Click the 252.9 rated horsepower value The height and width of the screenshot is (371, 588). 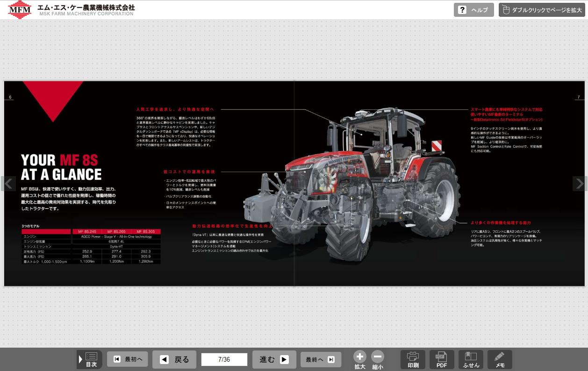[87, 251]
